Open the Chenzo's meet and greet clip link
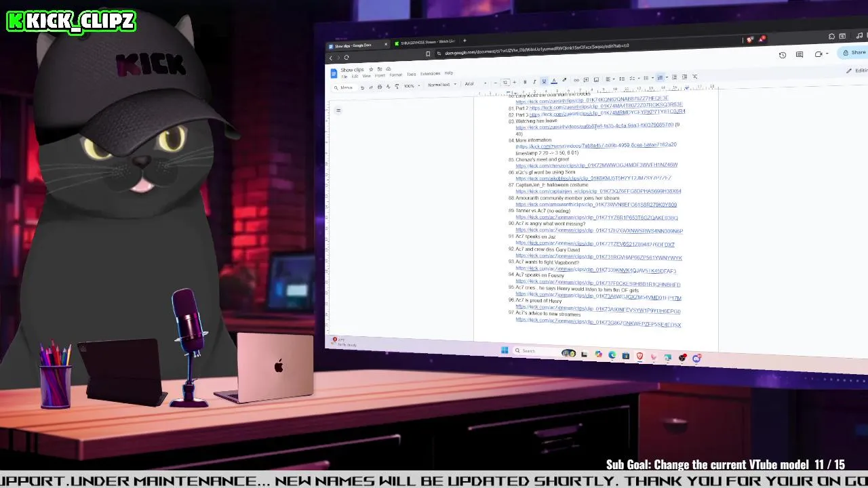The height and width of the screenshot is (488, 868). 596,165
